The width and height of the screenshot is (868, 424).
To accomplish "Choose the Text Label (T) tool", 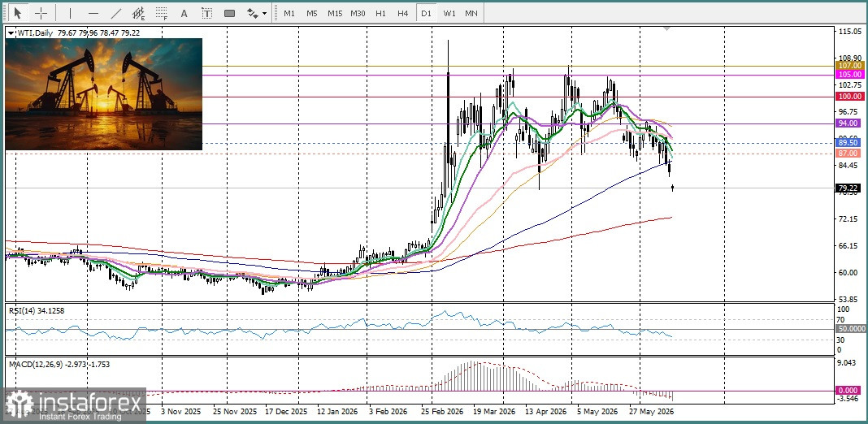I will [207, 13].
